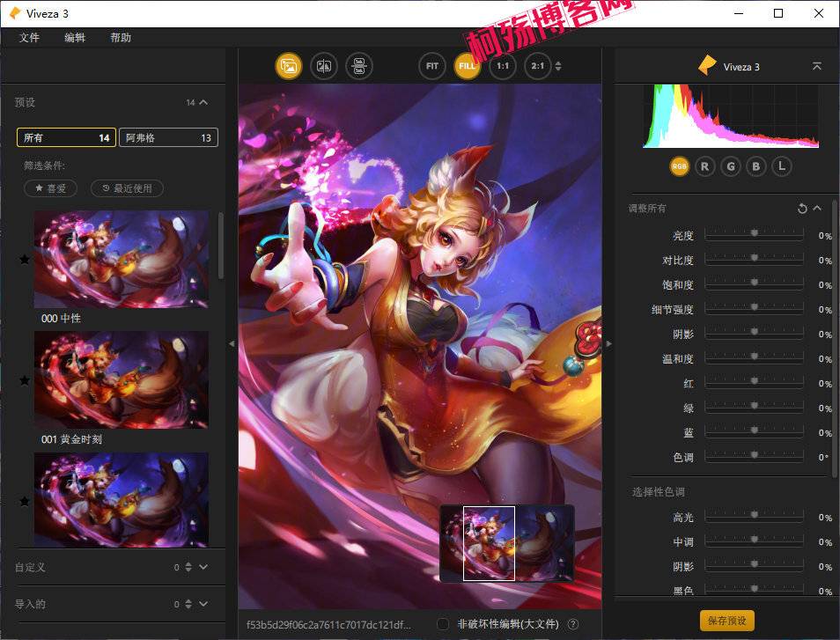
Task: Open the 文件 menu
Action: click(x=29, y=38)
